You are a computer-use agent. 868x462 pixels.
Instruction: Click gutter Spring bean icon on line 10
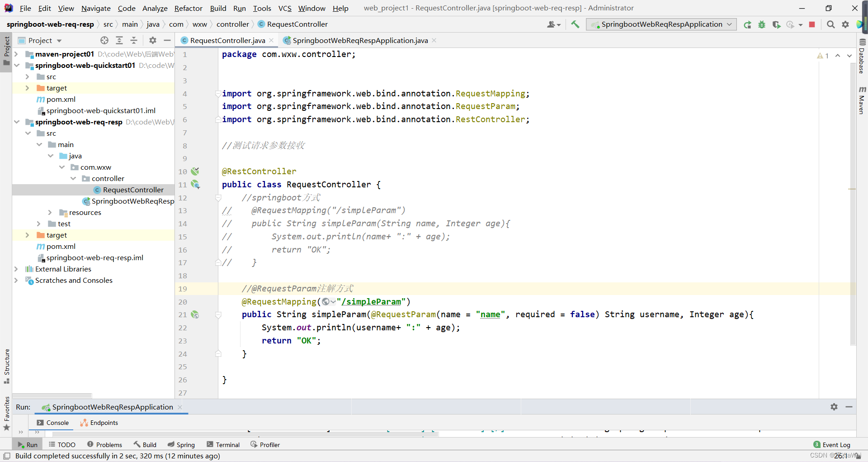tap(195, 171)
